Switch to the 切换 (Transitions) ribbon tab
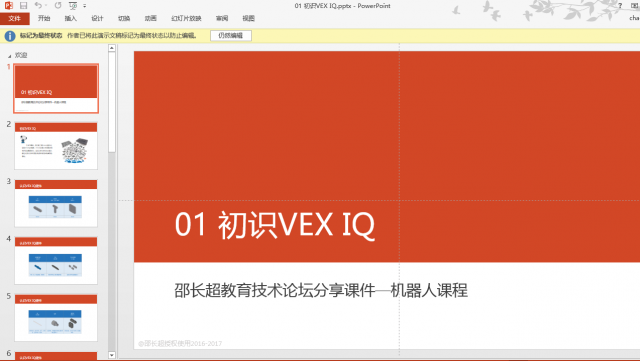640x361 pixels. tap(124, 18)
